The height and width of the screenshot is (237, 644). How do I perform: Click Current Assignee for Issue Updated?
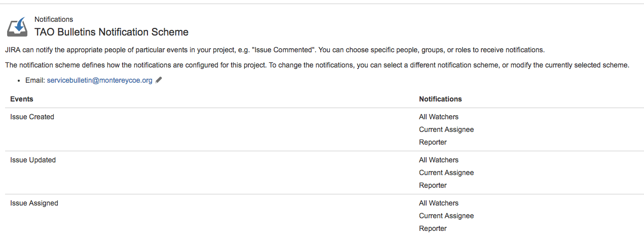[x=446, y=173]
